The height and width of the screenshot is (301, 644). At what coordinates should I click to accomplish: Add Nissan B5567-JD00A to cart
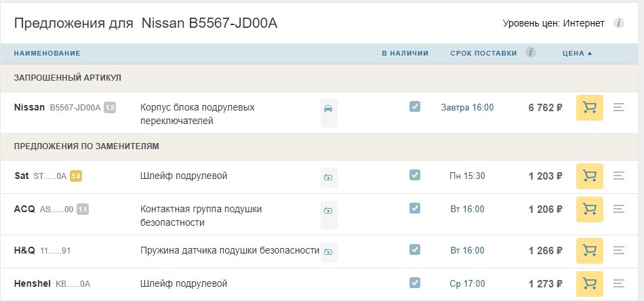589,108
